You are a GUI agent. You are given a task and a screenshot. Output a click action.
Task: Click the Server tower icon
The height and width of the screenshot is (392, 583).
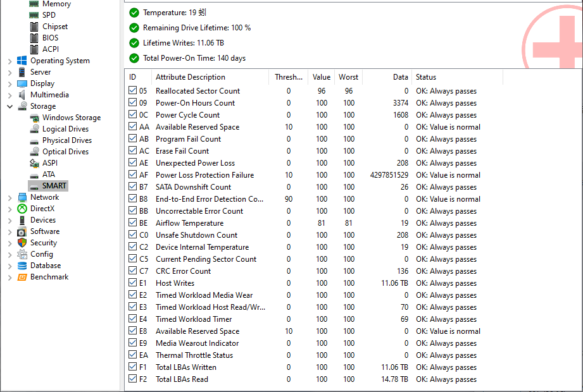pyautogui.click(x=22, y=72)
